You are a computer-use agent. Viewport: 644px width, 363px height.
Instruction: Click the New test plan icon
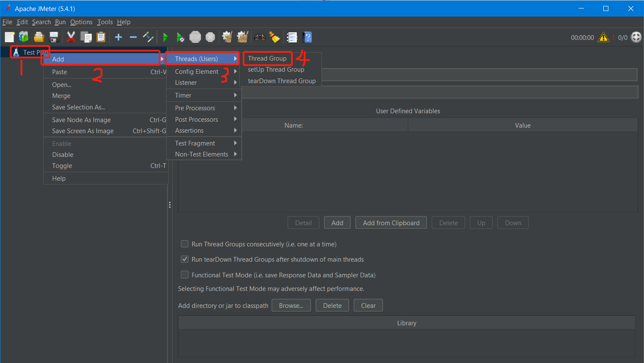click(x=10, y=37)
